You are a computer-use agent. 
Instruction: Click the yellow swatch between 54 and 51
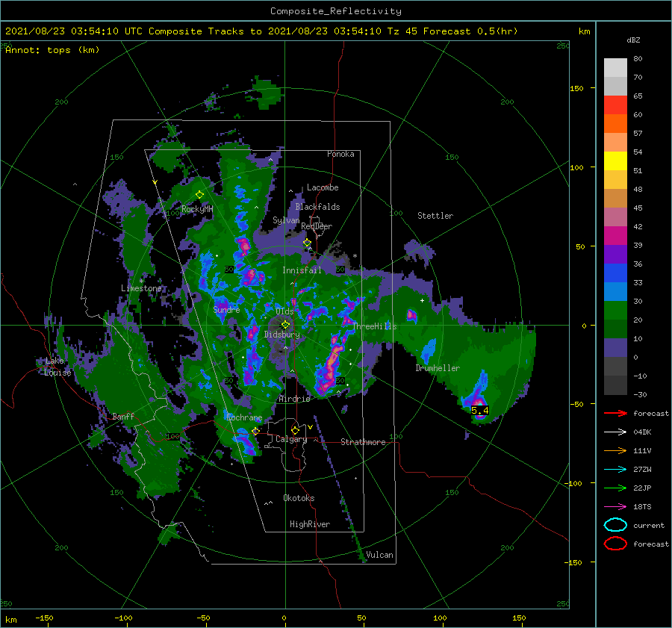click(615, 161)
